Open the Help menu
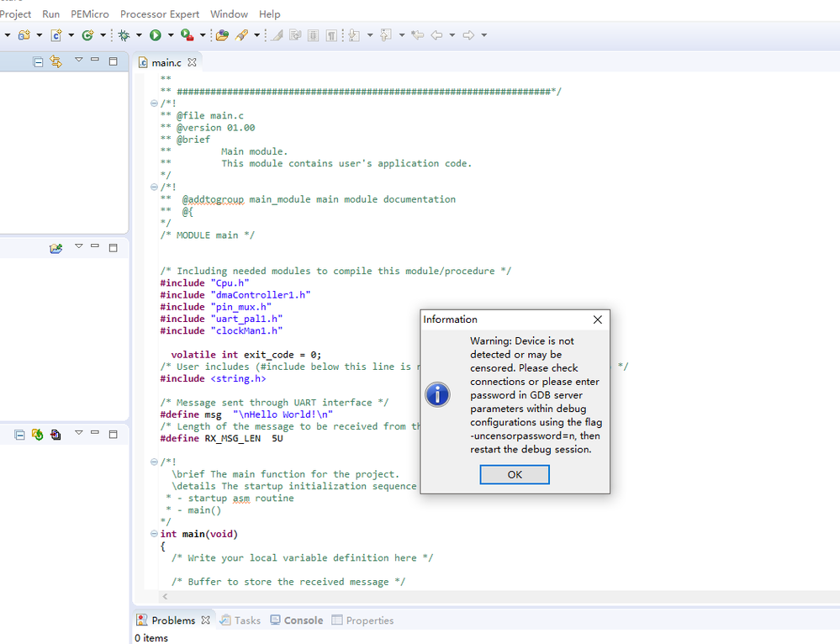840x644 pixels. (269, 14)
